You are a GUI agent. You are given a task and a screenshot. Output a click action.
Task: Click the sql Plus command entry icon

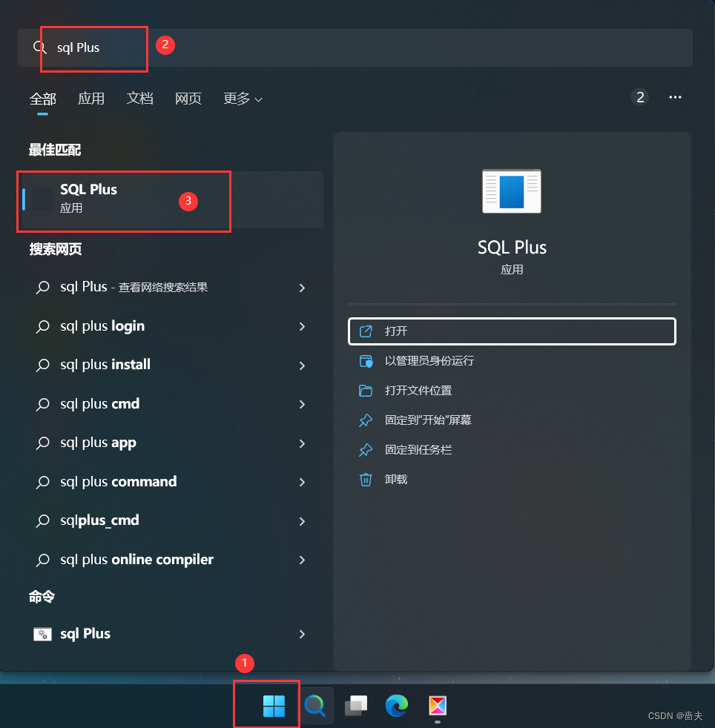42,634
